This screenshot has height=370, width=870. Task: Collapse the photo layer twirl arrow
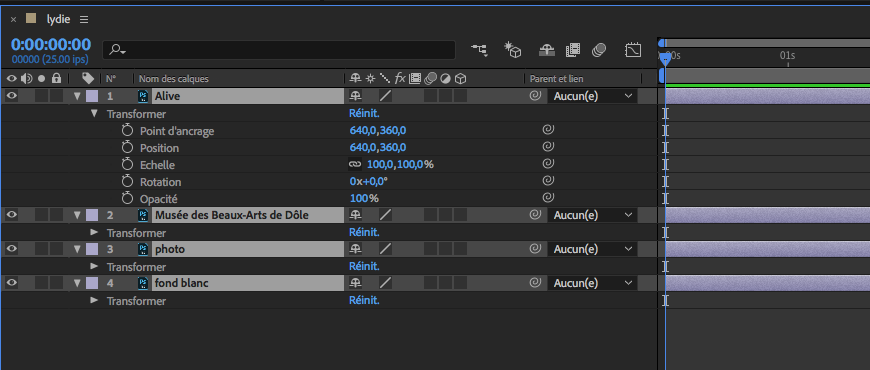[77, 249]
